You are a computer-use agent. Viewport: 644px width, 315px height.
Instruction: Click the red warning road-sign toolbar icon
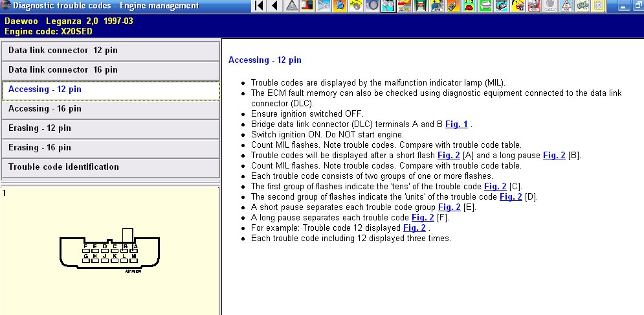click(x=566, y=6)
